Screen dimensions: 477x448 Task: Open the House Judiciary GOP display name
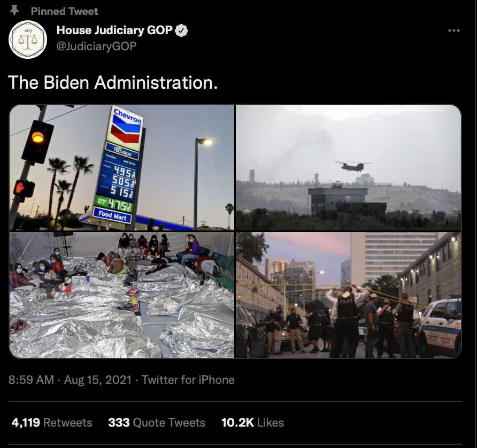coord(114,30)
